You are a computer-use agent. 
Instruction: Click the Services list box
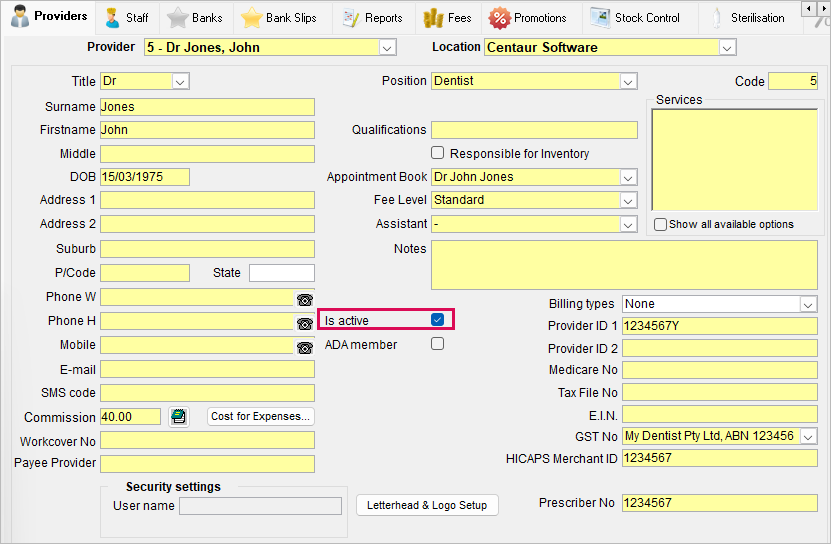click(735, 160)
